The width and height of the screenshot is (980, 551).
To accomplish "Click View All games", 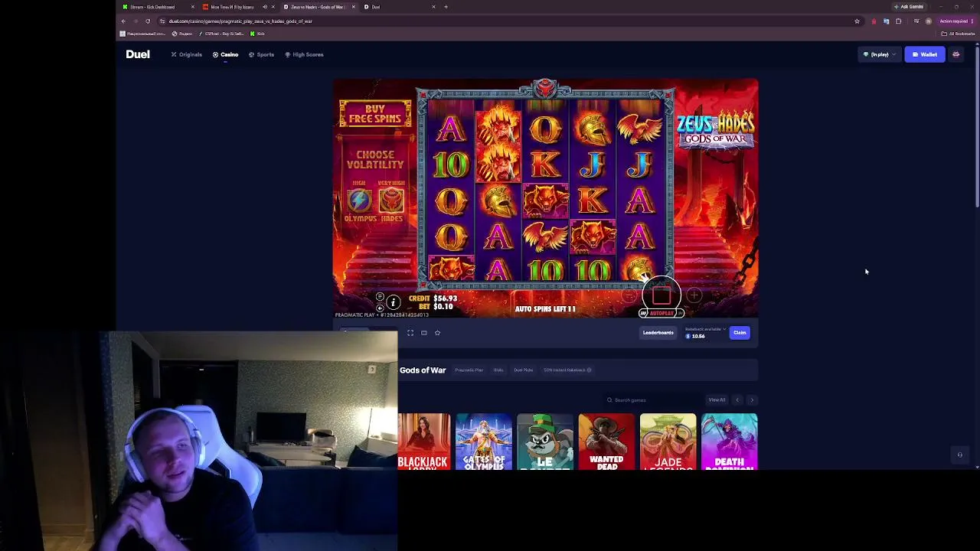I will click(x=717, y=400).
